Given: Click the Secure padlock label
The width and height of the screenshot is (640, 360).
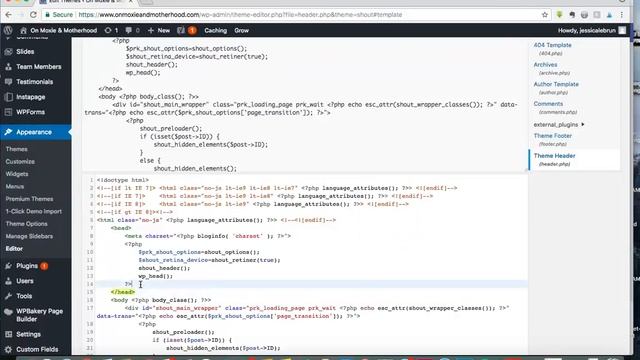Looking at the screenshot, I should 59,15.
